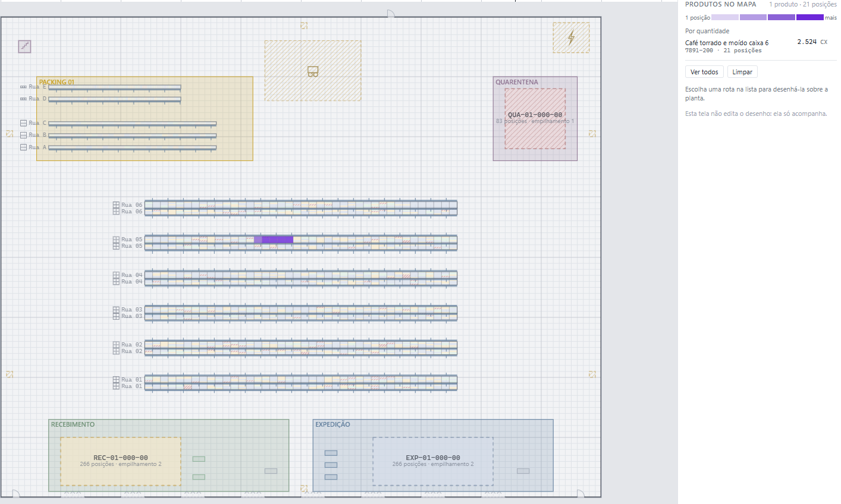
Task: Click the "QUARENTENA" zone label
Action: pos(517,82)
